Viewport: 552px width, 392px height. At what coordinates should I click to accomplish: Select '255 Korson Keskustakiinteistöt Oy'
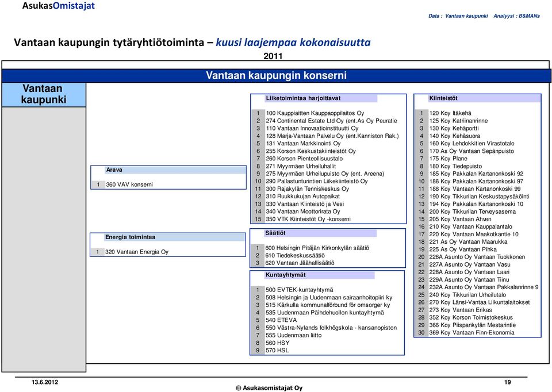coord(310,151)
